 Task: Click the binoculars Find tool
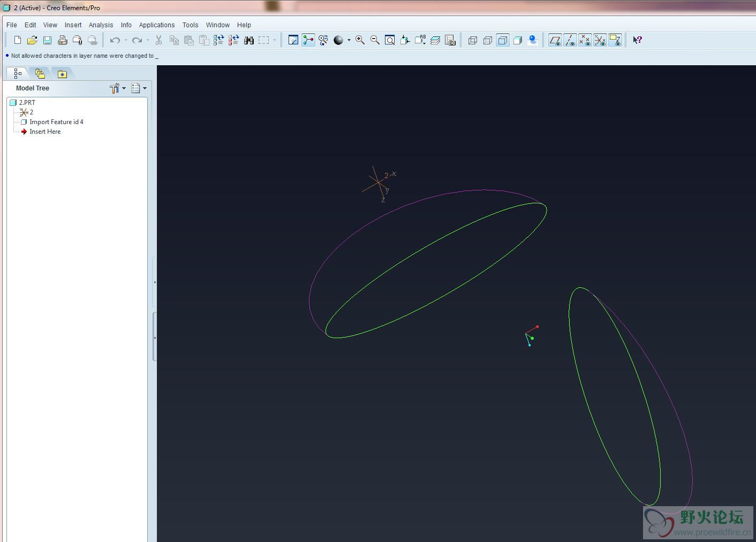coord(248,40)
